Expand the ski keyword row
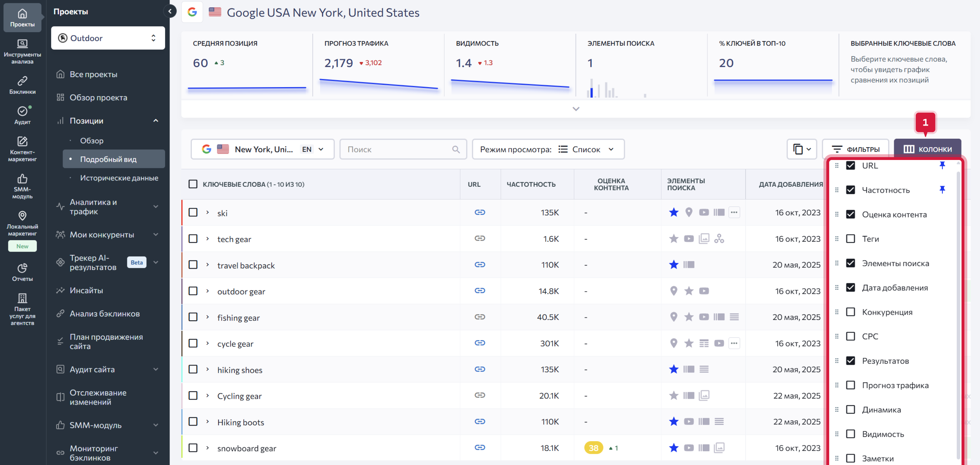980x465 pixels. pos(208,212)
